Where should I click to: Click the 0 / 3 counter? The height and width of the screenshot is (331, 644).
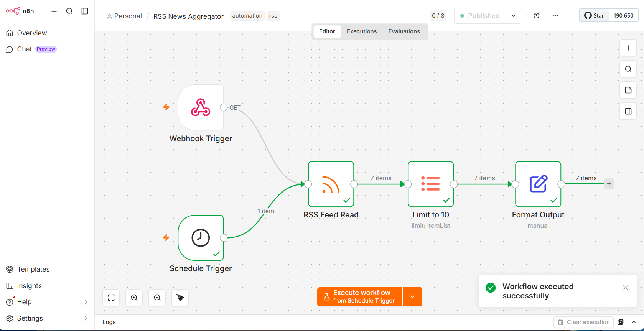point(438,16)
